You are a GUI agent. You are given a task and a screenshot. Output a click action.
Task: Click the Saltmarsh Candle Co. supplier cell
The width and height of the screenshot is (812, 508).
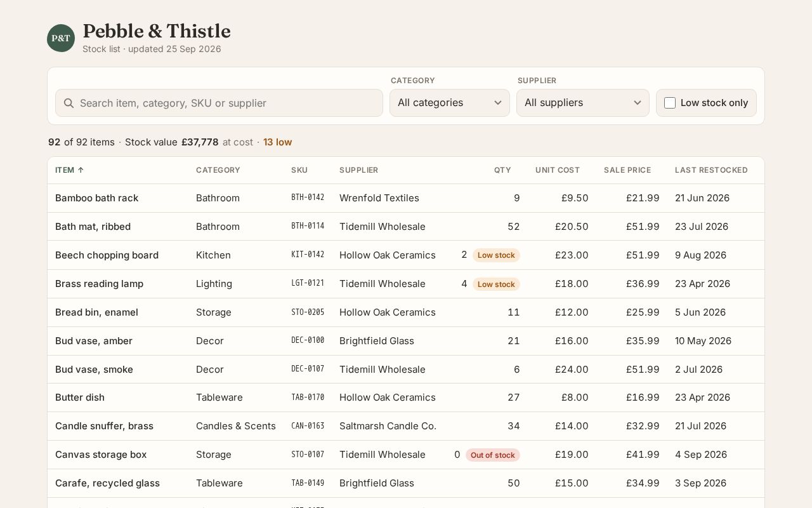tap(388, 426)
